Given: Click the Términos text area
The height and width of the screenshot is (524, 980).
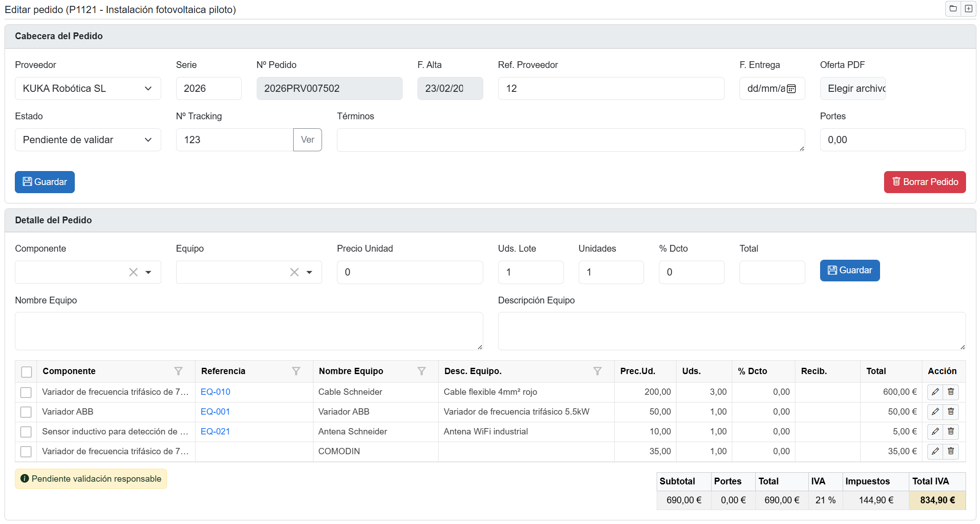Looking at the screenshot, I should pos(570,140).
